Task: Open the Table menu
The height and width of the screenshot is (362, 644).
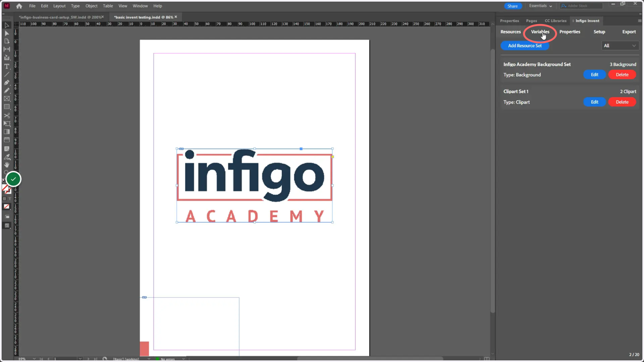Action: (108, 6)
